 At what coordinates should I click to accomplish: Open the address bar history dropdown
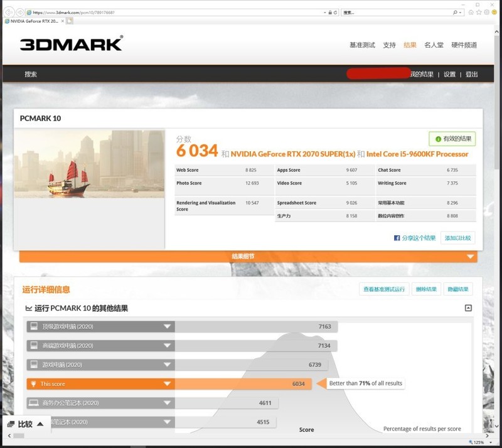pos(324,13)
